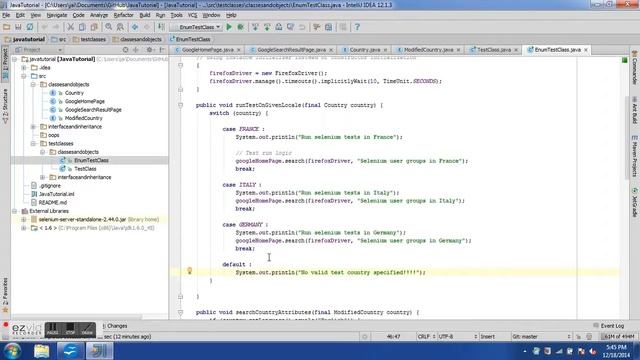The height and width of the screenshot is (360, 640).
Task: Open the Commander side panel
Action: tap(635, 68)
